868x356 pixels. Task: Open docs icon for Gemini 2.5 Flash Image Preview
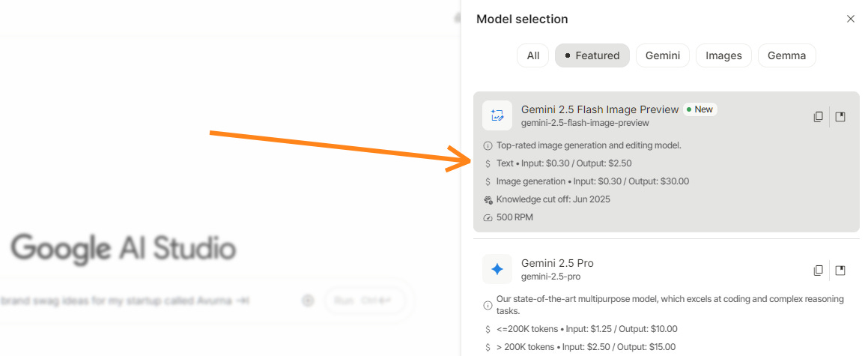click(840, 117)
